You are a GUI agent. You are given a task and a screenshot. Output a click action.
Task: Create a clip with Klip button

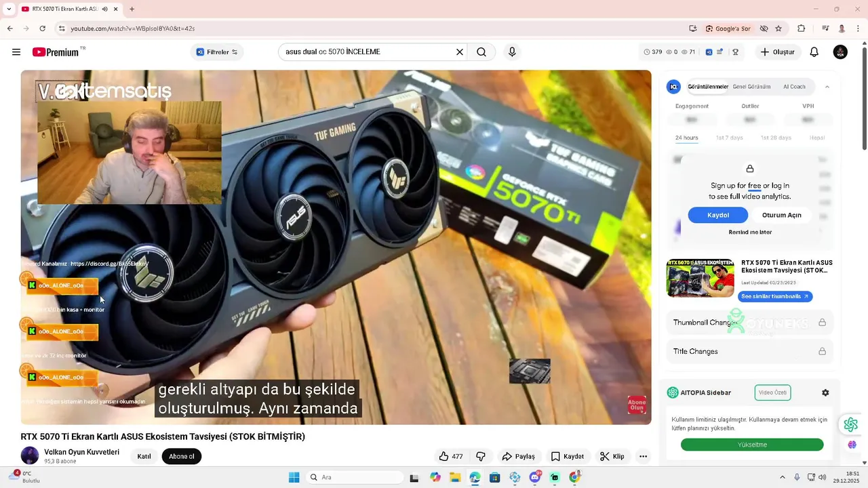click(612, 456)
